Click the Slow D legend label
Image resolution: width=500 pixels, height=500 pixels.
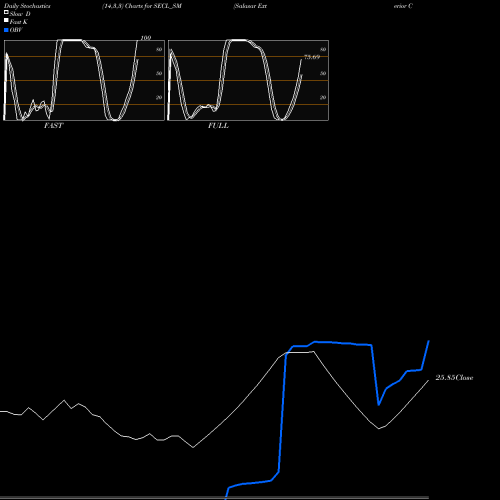point(20,14)
